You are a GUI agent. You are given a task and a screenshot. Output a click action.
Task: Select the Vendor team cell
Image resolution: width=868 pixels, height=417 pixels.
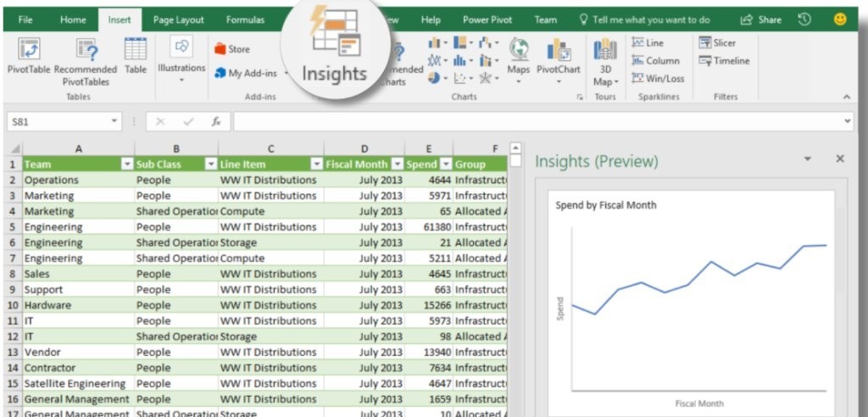pyautogui.click(x=79, y=353)
